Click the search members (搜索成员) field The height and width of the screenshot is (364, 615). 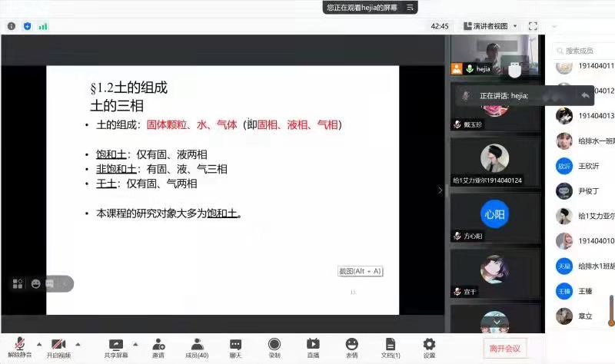pyautogui.click(x=584, y=50)
